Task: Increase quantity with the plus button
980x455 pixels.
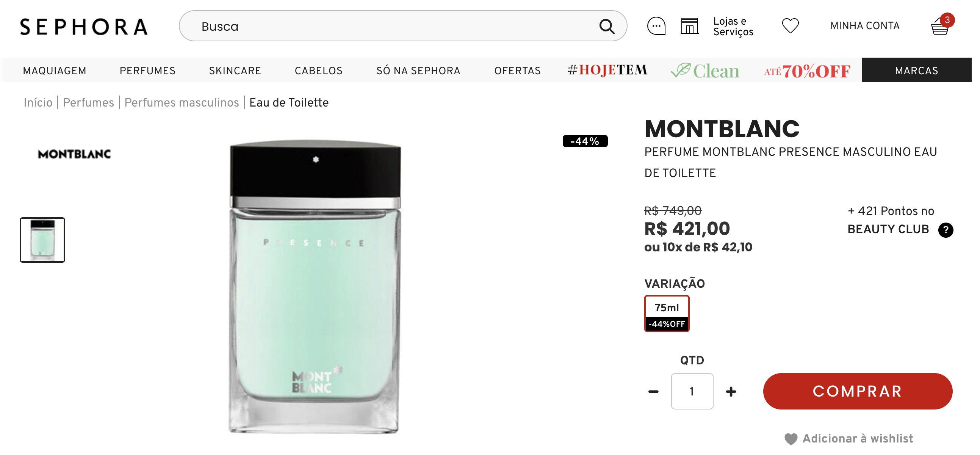Action: pyautogui.click(x=730, y=391)
